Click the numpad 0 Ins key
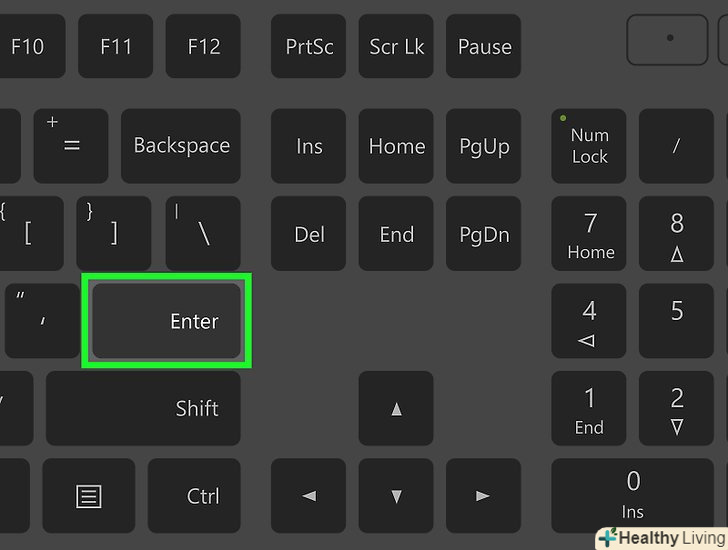This screenshot has height=550, width=728. pos(632,496)
